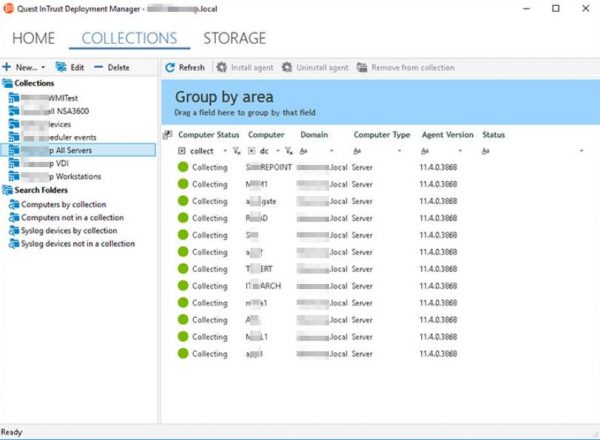600x440 pixels.
Task: Click the Uninstall agent gear icon
Action: (288, 68)
